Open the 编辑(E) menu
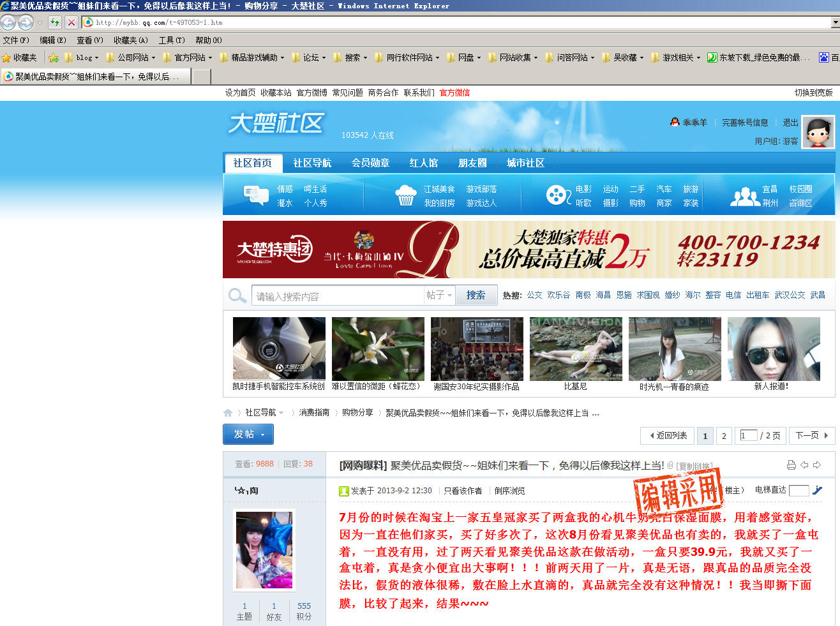Viewport: 840px width, 626px height. click(x=53, y=40)
